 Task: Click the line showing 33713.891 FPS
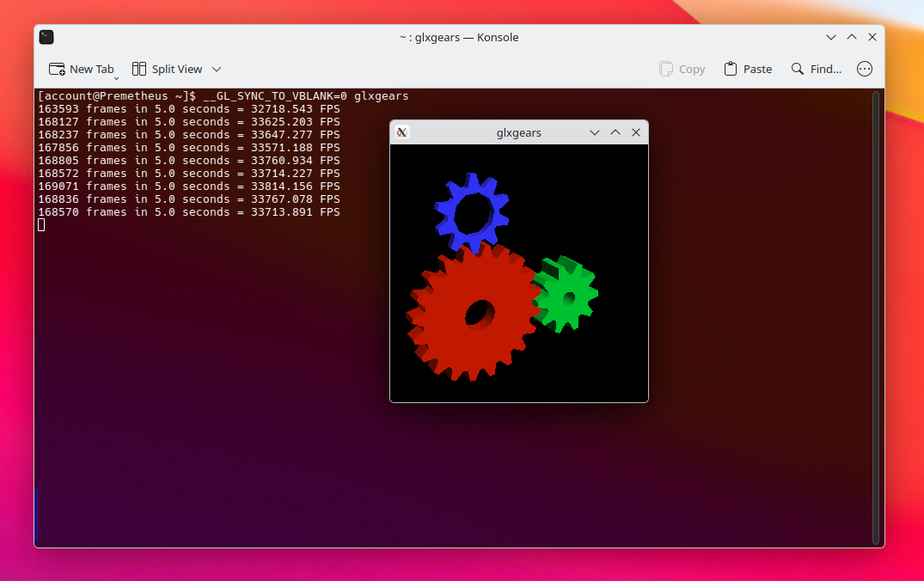189,212
